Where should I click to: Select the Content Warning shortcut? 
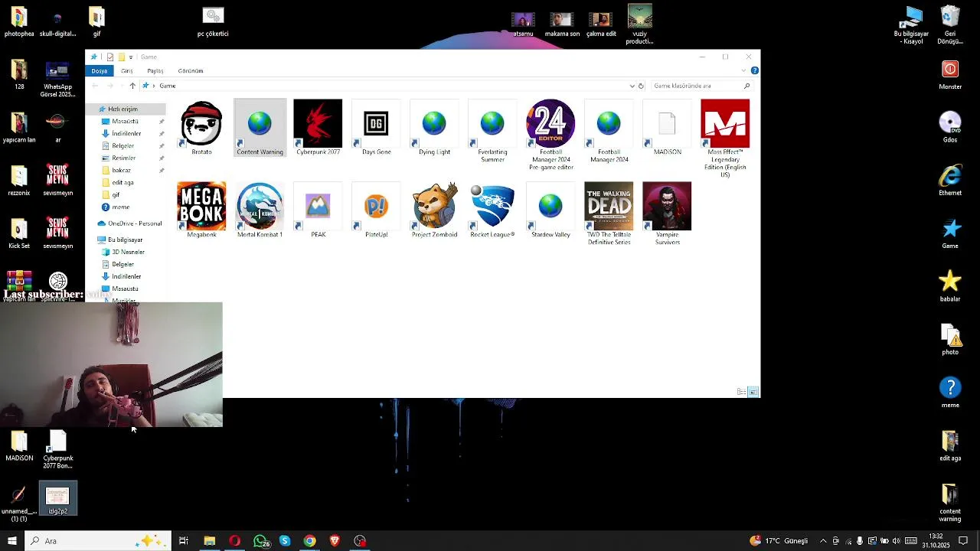[x=260, y=128]
